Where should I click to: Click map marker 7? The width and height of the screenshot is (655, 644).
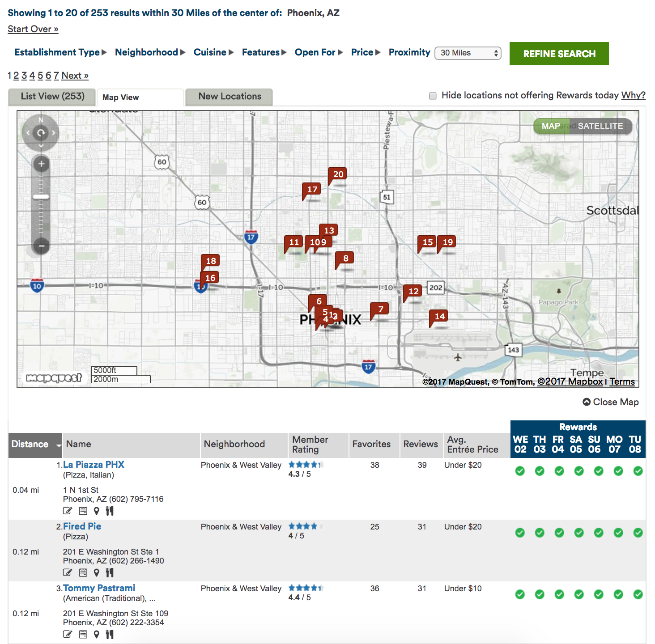pyautogui.click(x=380, y=309)
